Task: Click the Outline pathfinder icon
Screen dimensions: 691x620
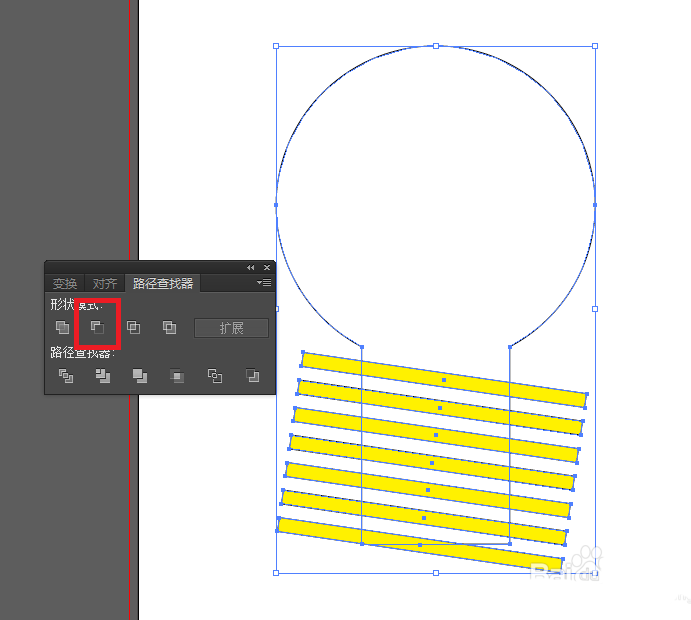Action: (x=215, y=376)
